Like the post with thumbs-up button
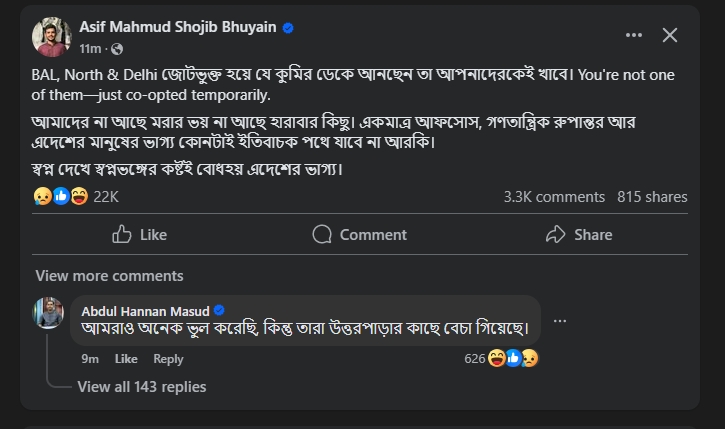 tap(139, 234)
